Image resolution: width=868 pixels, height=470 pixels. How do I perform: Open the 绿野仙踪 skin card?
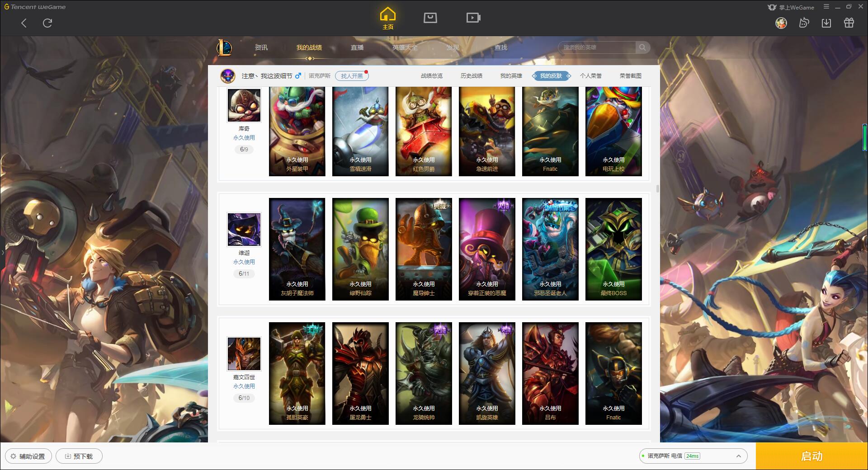point(360,249)
